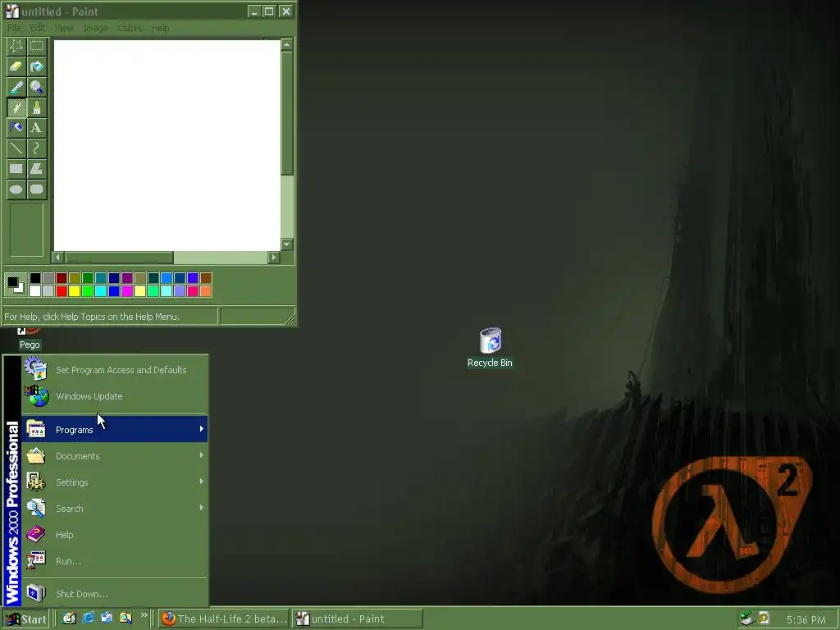This screenshot has width=840, height=630.
Task: Open Paint's Edit menu
Action: pyautogui.click(x=38, y=28)
